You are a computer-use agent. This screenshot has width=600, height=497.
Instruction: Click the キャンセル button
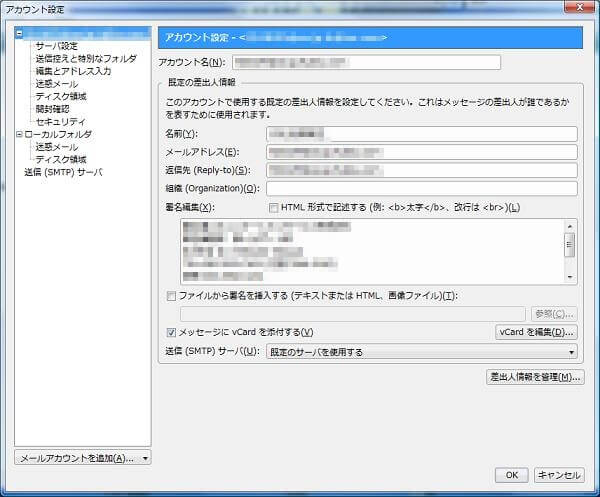point(559,475)
